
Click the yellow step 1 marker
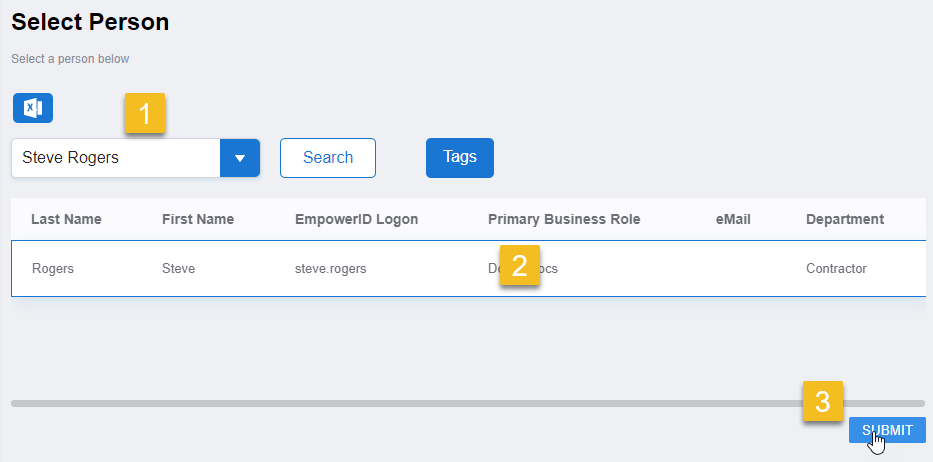pos(145,114)
